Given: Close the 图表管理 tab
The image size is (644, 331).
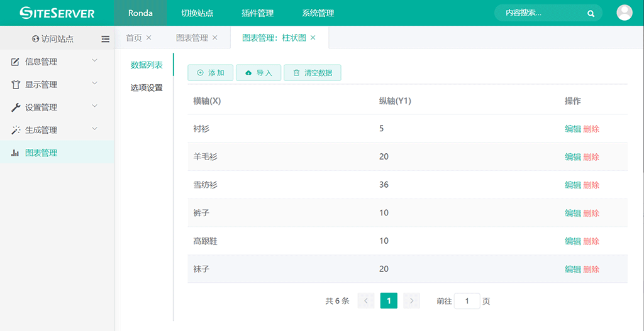Looking at the screenshot, I should point(215,38).
